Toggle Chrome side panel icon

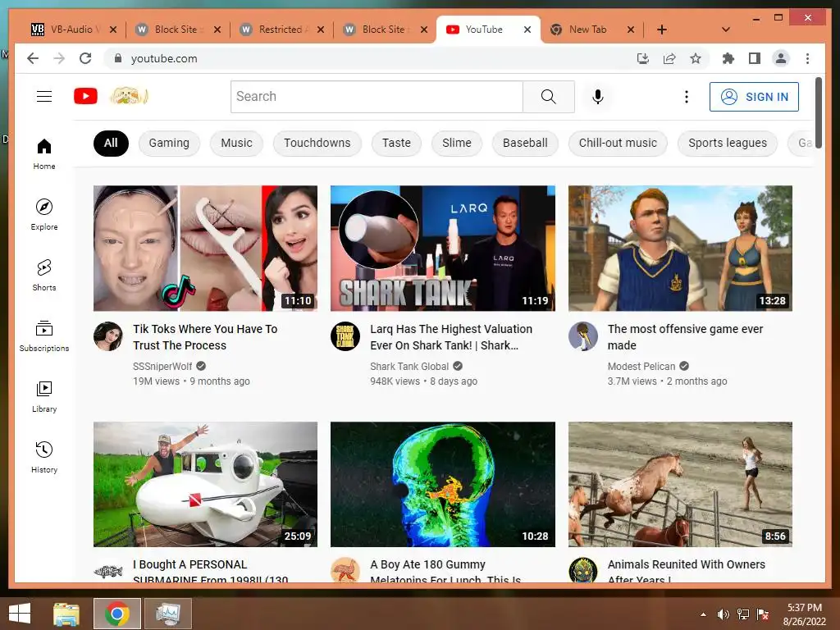755,58
